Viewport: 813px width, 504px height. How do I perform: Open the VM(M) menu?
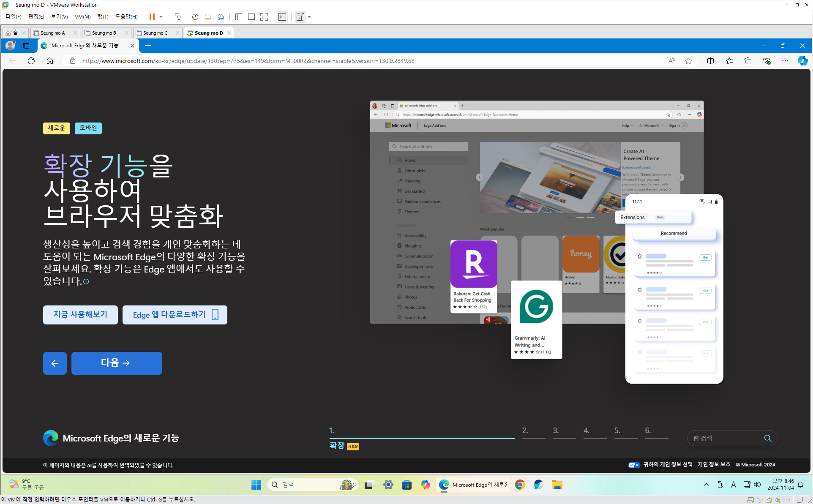click(82, 17)
